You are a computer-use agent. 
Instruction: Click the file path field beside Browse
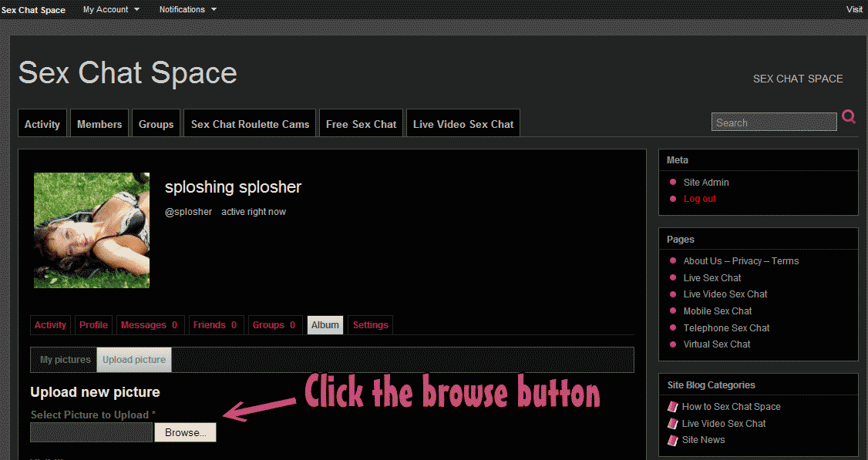pyautogui.click(x=91, y=432)
